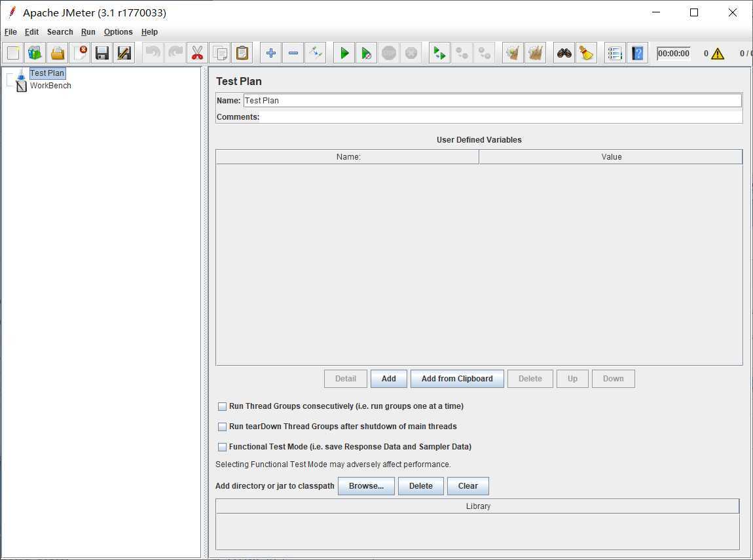This screenshot has height=560, width=753.
Task: Click the Collapse All minus icon
Action: (x=293, y=54)
